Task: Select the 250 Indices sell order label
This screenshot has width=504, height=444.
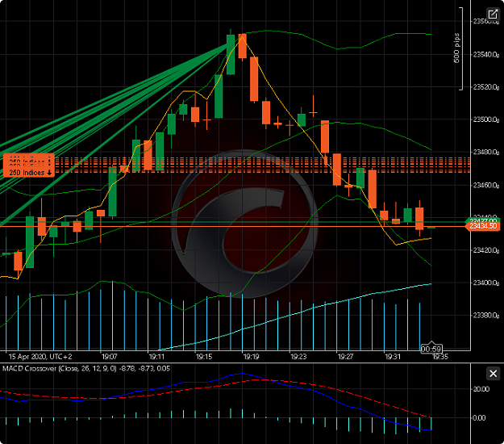Action: pos(30,173)
